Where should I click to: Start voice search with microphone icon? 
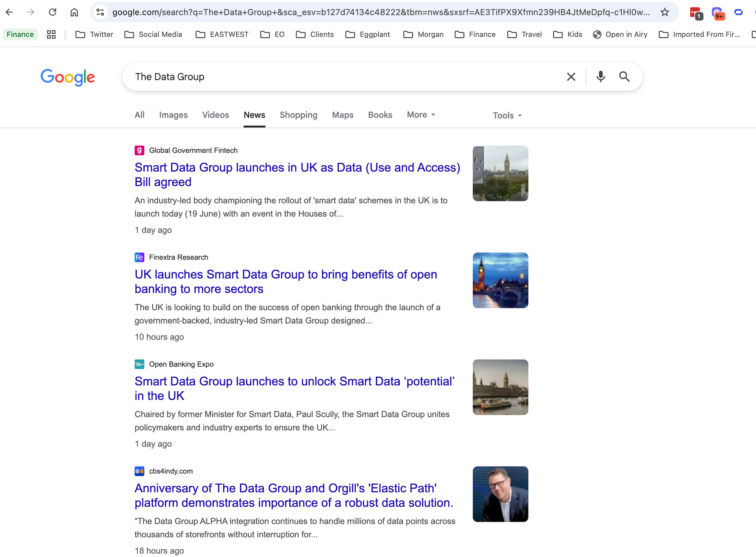[x=600, y=77]
